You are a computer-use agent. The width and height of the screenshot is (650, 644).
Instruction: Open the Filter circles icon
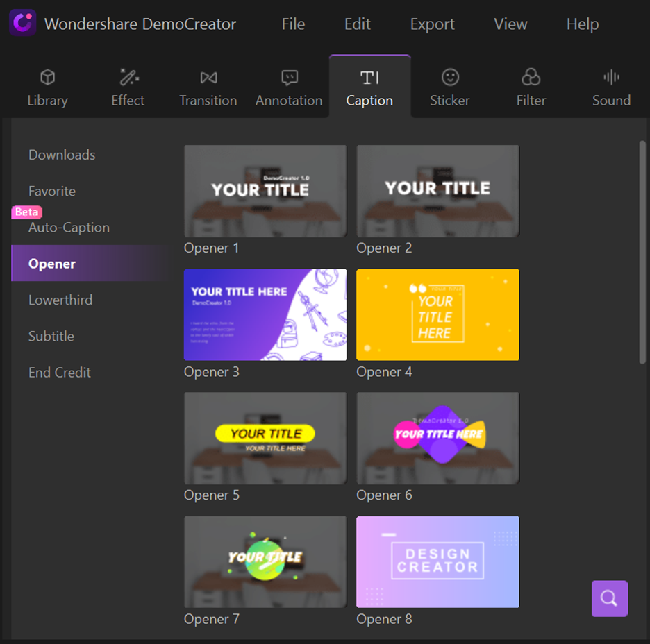[x=531, y=77]
